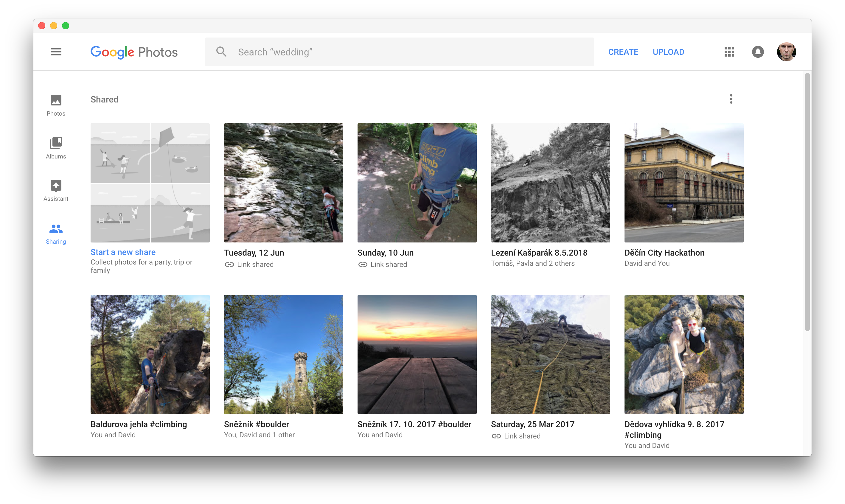Open the Google Photos logo home link

(x=134, y=52)
